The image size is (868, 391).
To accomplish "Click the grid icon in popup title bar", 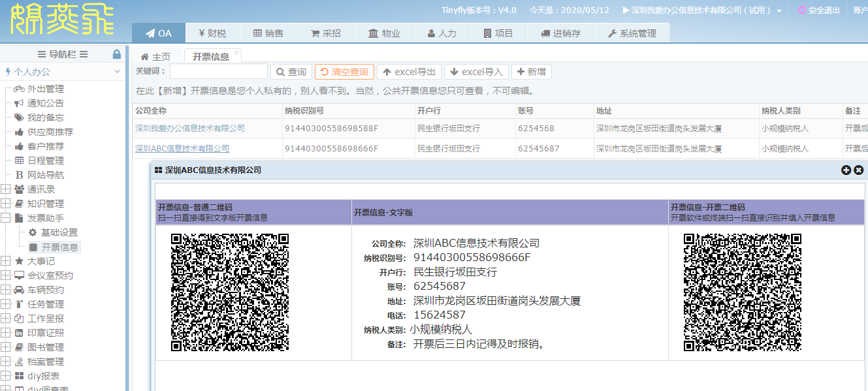I will [x=158, y=170].
